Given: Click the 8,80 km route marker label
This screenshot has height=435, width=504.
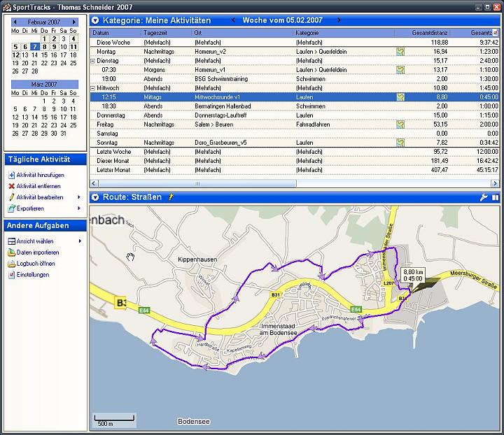Looking at the screenshot, I should pyautogui.click(x=413, y=276).
